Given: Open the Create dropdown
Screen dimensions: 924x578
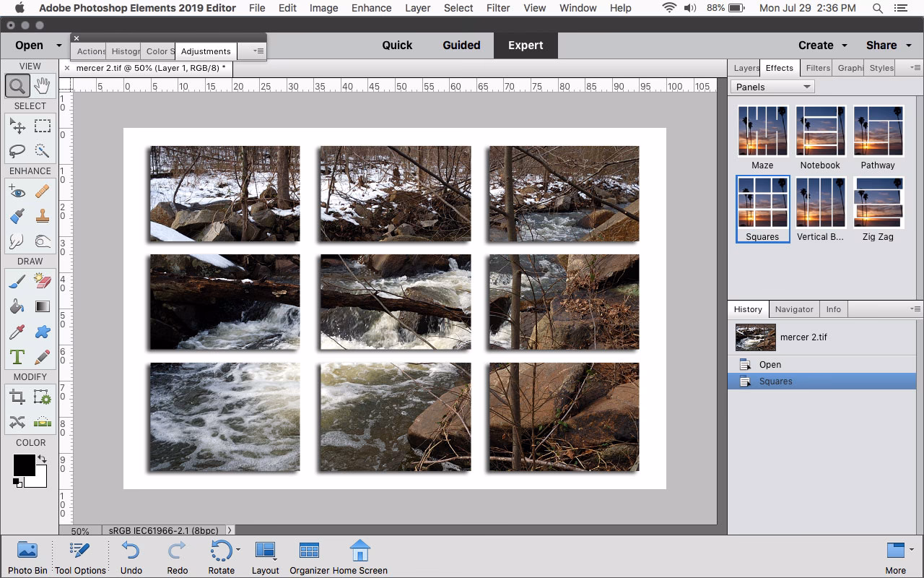Looking at the screenshot, I should tap(821, 45).
